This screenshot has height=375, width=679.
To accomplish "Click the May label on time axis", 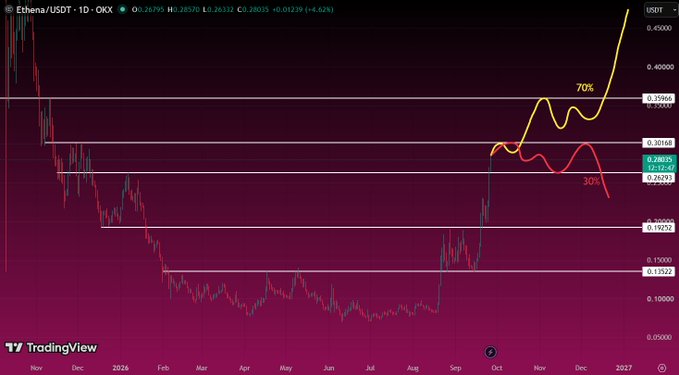I will point(286,368).
